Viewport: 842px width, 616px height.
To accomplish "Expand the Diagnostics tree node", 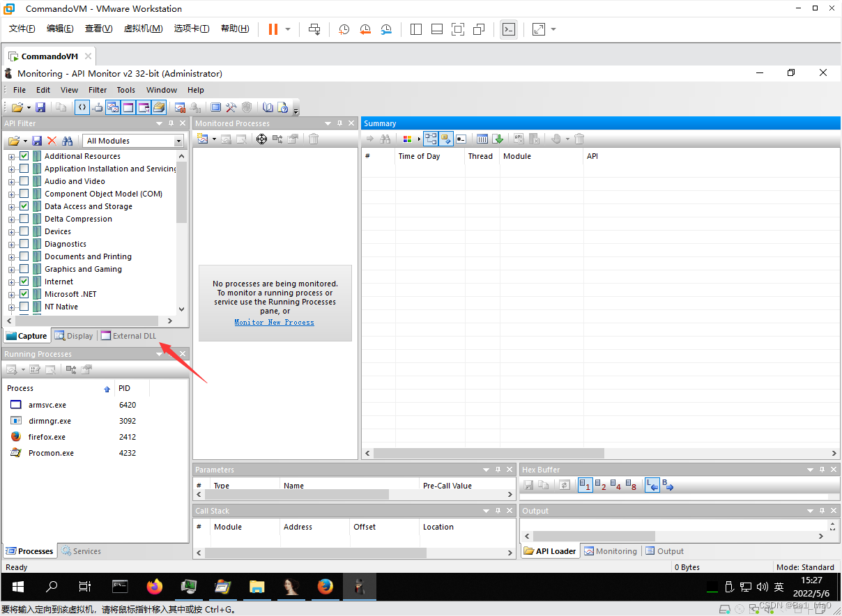I will pos(11,244).
